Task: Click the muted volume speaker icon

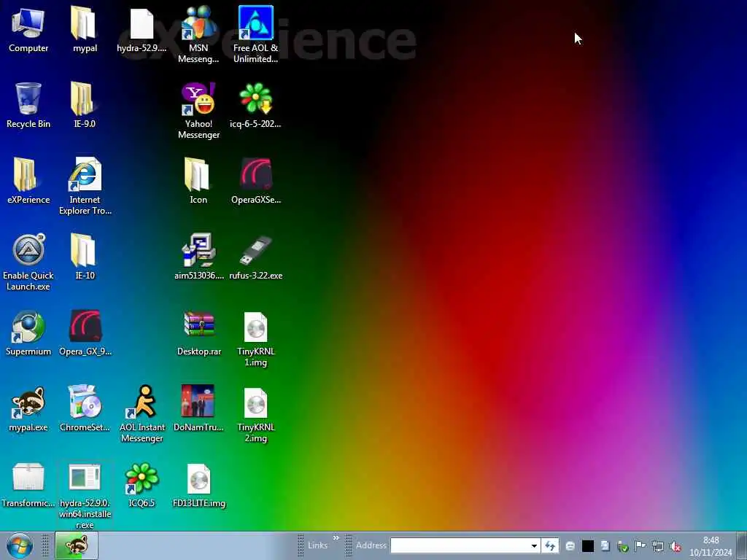Action: pyautogui.click(x=675, y=547)
